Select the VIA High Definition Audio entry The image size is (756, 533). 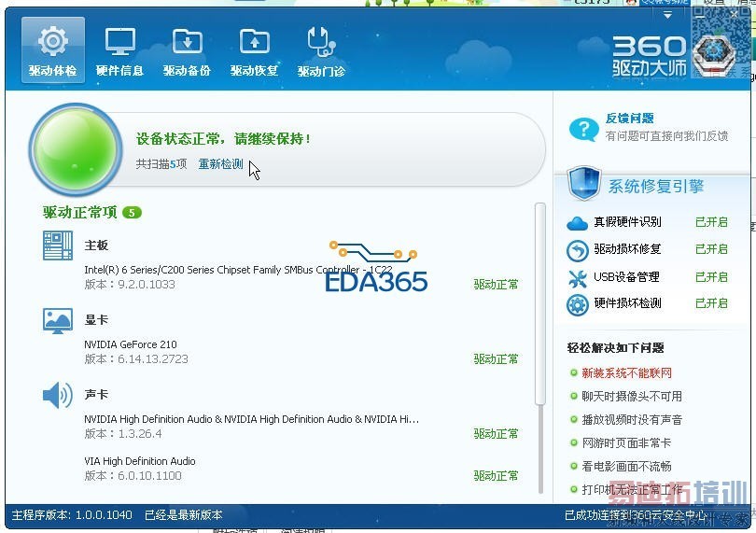(x=140, y=461)
